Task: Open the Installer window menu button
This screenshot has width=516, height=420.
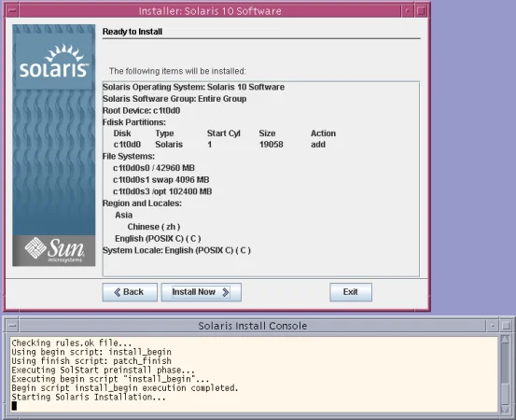Action: pyautogui.click(x=12, y=11)
